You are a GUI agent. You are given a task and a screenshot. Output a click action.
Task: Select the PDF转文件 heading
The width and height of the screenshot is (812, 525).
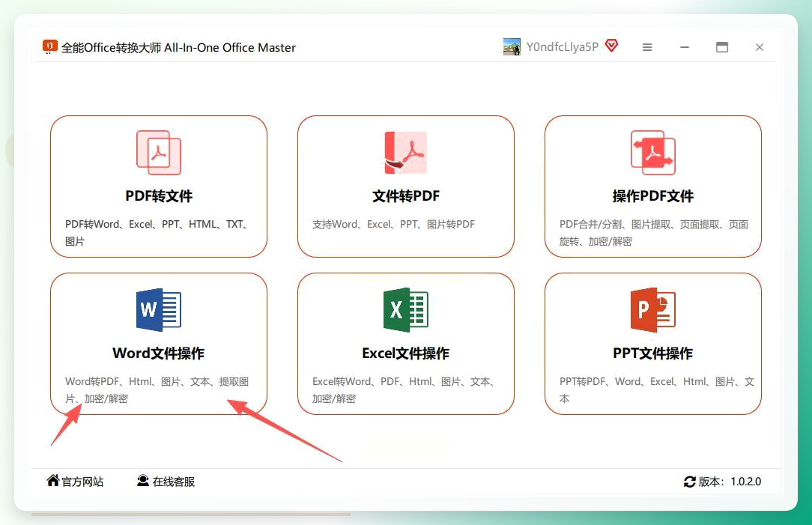point(159,196)
